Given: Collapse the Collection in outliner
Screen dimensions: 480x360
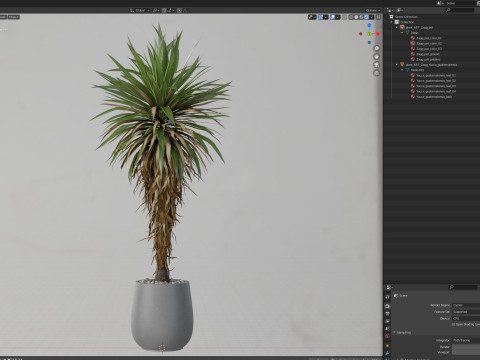Looking at the screenshot, I should click(392, 22).
